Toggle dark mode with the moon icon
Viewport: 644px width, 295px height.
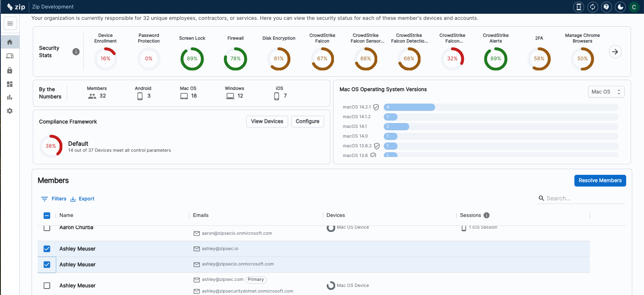click(x=620, y=7)
